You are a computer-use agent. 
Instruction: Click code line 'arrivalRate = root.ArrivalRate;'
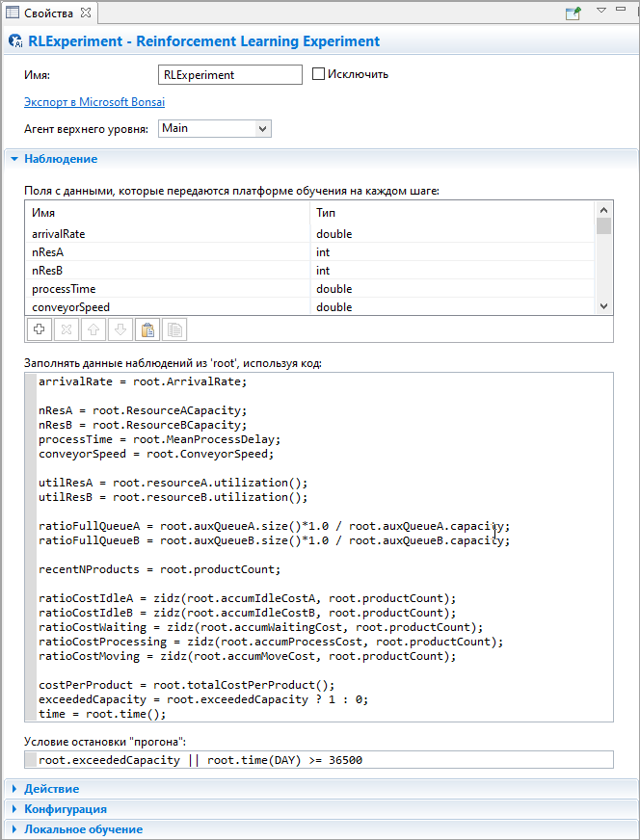point(143,381)
